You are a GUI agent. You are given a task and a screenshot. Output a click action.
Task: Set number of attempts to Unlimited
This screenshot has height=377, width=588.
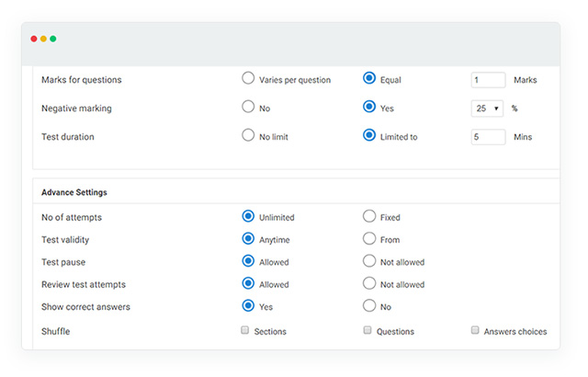point(248,216)
